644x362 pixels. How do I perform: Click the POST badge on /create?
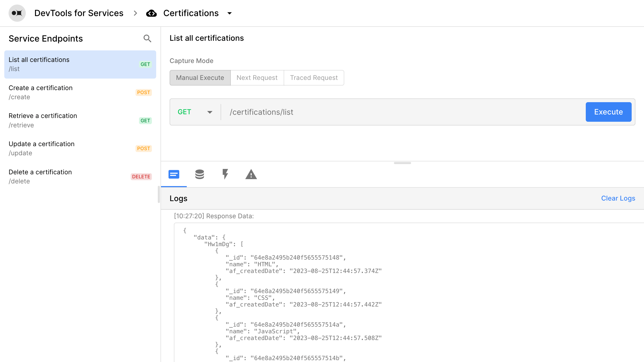[144, 93]
